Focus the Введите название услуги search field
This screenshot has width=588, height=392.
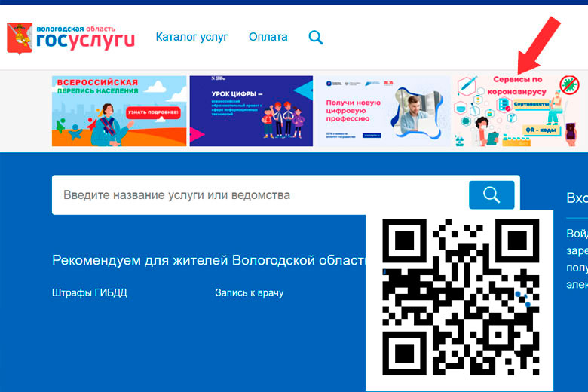click(260, 195)
